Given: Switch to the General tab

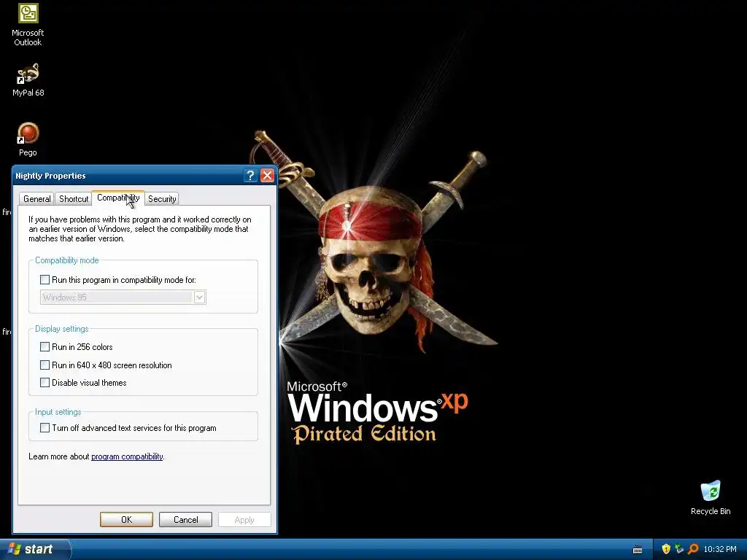Looking at the screenshot, I should (x=36, y=199).
